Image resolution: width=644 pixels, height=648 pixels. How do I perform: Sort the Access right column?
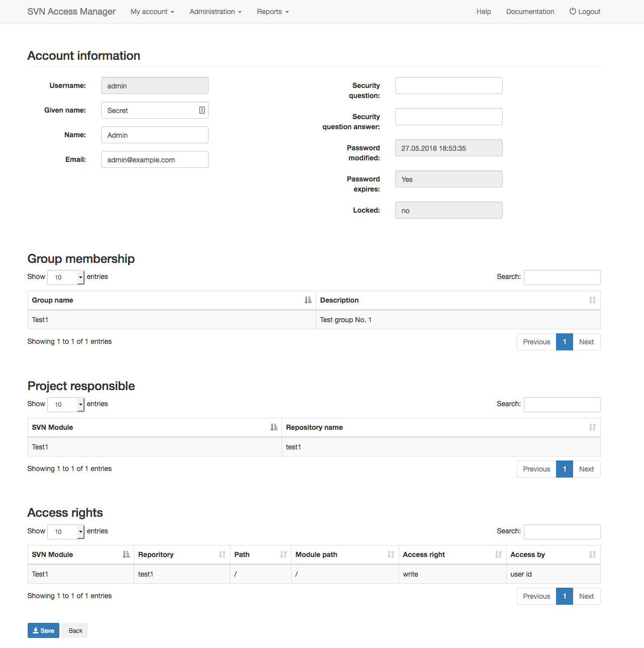point(452,554)
